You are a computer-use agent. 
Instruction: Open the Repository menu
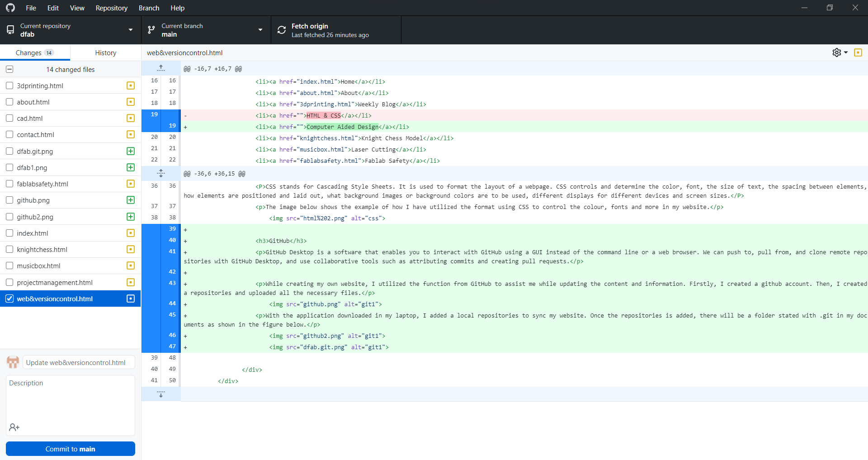click(111, 8)
